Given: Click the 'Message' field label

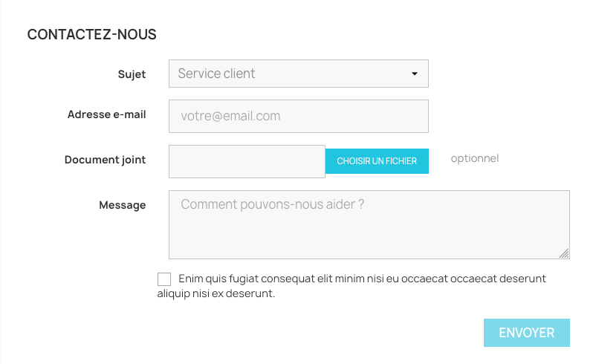Looking at the screenshot, I should point(122,205).
